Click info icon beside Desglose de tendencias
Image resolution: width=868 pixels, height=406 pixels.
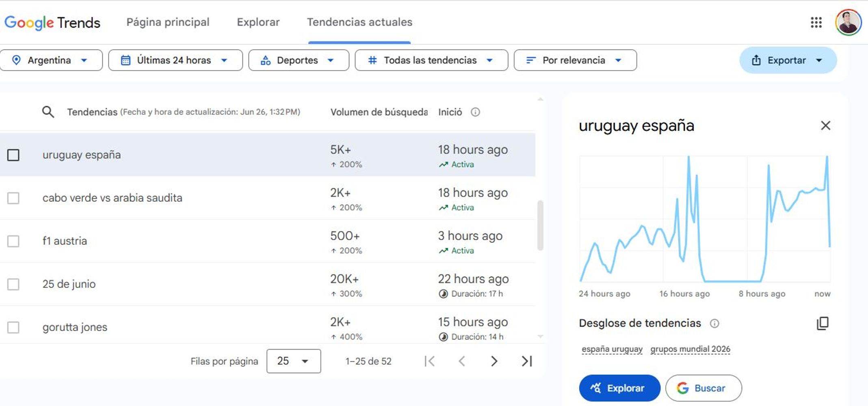[714, 323]
